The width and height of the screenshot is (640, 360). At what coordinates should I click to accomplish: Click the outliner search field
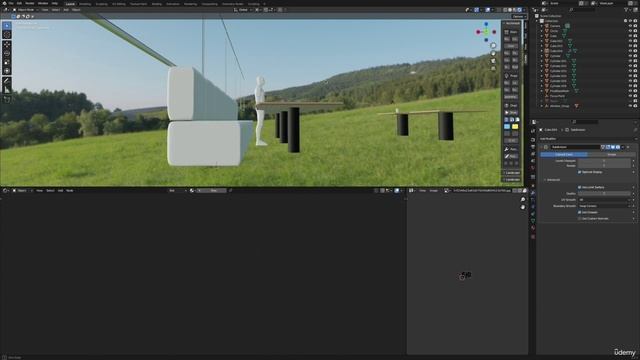(582, 10)
